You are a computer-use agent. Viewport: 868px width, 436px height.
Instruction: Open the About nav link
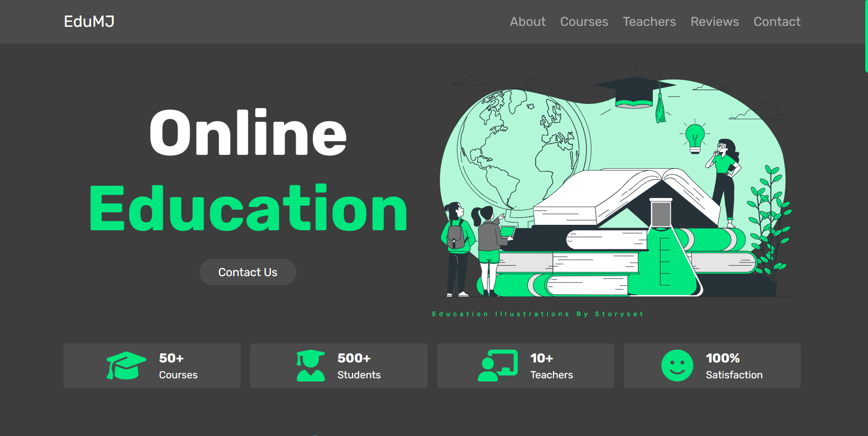coord(528,22)
